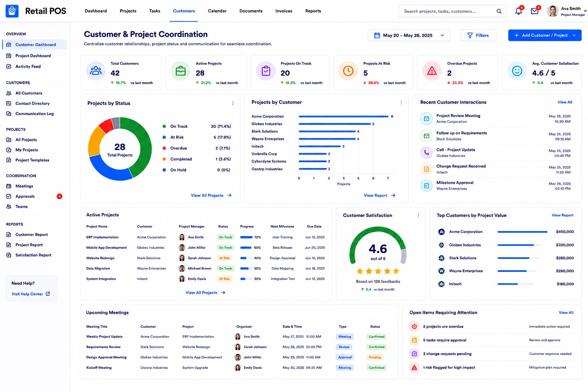This screenshot has width=588, height=392.
Task: Open the Visit Help Center link
Action: click(x=31, y=294)
